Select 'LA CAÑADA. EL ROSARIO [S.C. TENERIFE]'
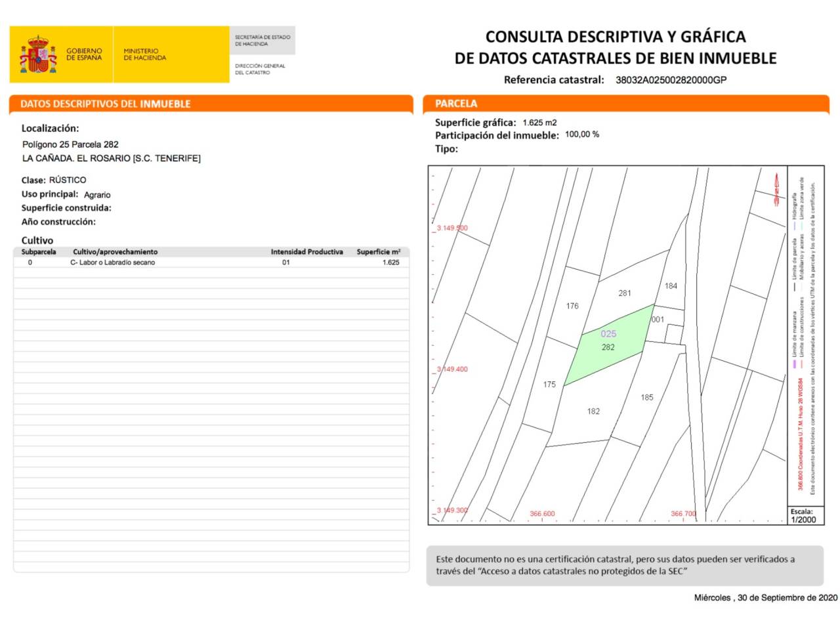Viewport: 840px width, 630px height. coord(112,158)
